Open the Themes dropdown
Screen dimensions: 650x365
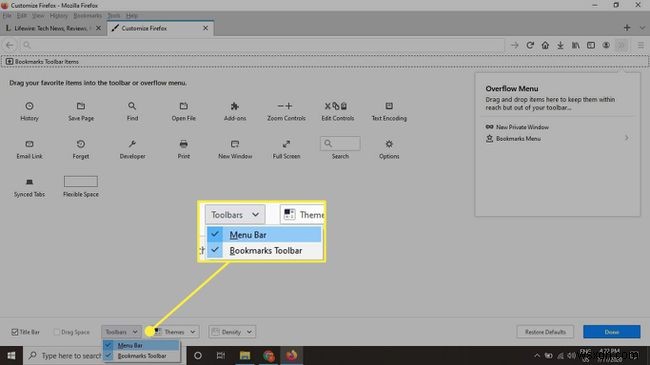tap(175, 332)
